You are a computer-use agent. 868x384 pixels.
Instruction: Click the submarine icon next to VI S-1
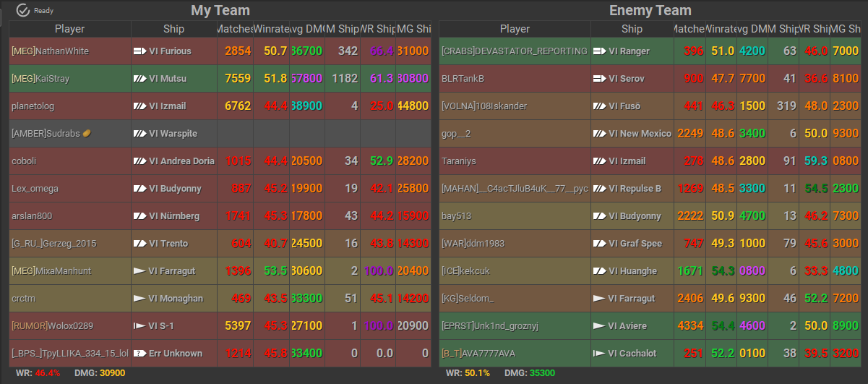coord(139,326)
